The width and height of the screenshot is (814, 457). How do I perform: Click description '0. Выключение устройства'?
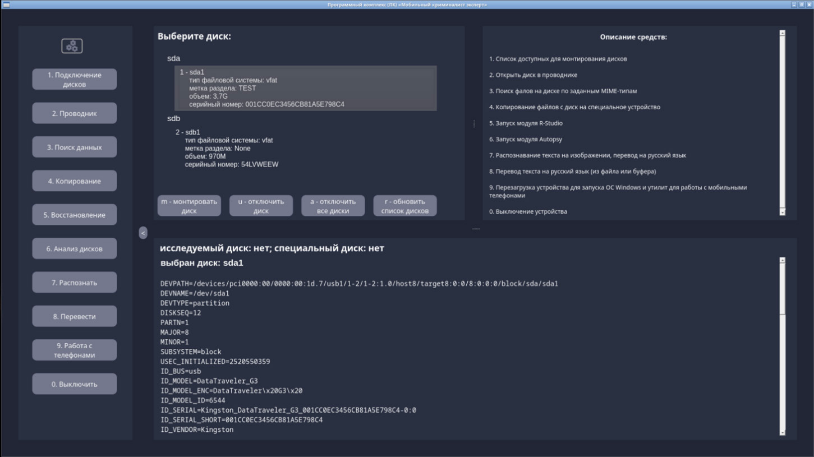click(x=528, y=211)
